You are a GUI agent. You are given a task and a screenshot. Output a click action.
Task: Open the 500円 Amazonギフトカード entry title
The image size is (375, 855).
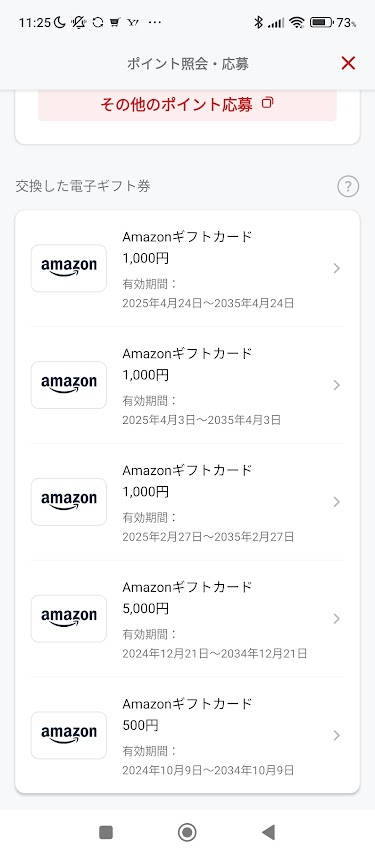click(x=187, y=703)
